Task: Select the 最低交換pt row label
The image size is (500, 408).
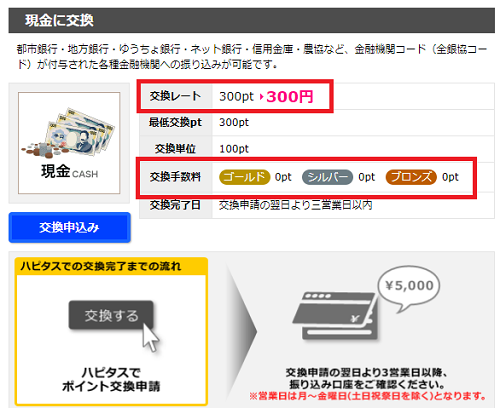Action: point(175,122)
